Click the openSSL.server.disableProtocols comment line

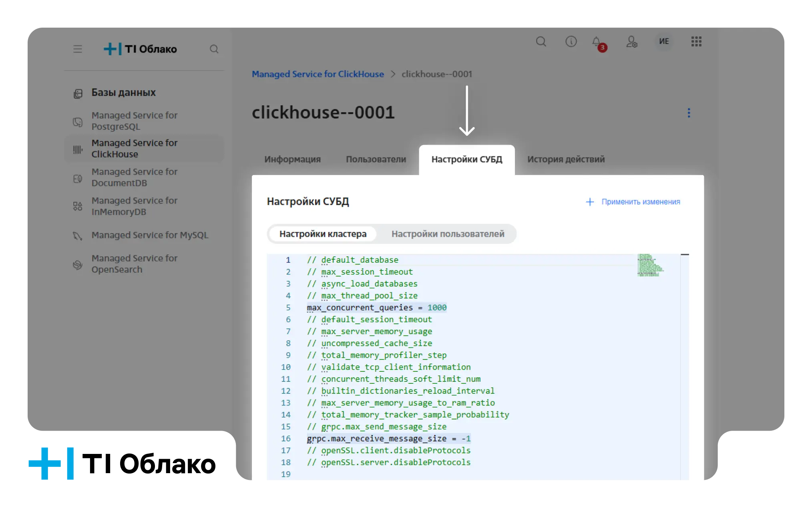(x=389, y=462)
